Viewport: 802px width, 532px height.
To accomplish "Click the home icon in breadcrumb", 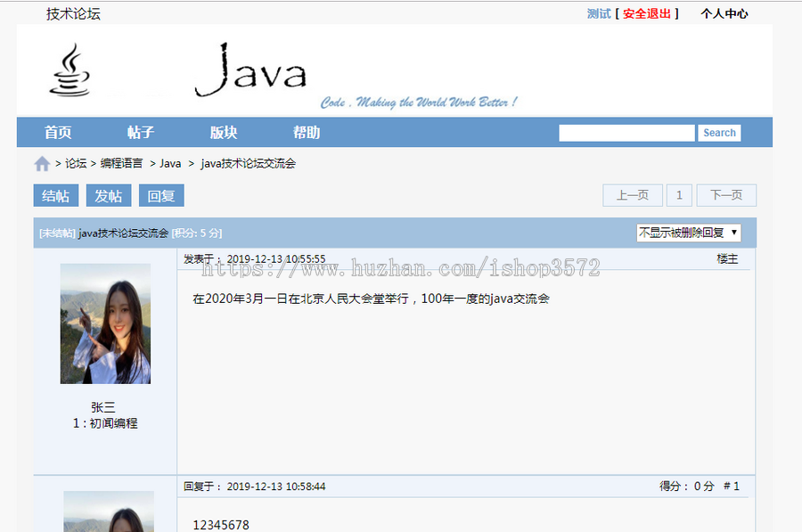I will [42, 164].
